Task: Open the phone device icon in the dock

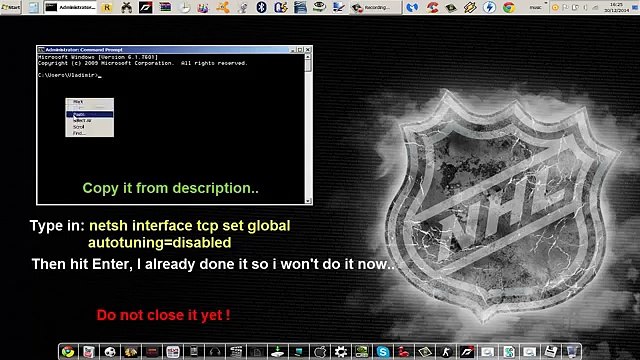Action: [194, 351]
